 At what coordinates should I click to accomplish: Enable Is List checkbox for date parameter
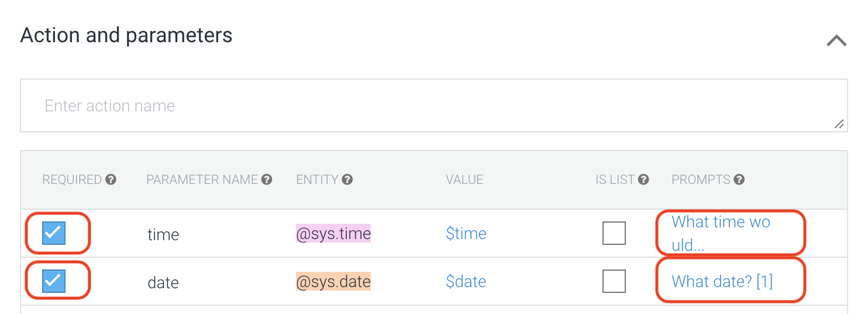pos(614,281)
